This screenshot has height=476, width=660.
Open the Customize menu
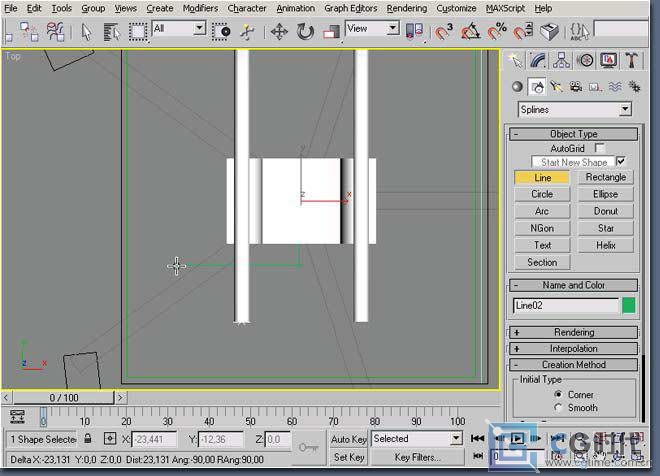pyautogui.click(x=456, y=8)
